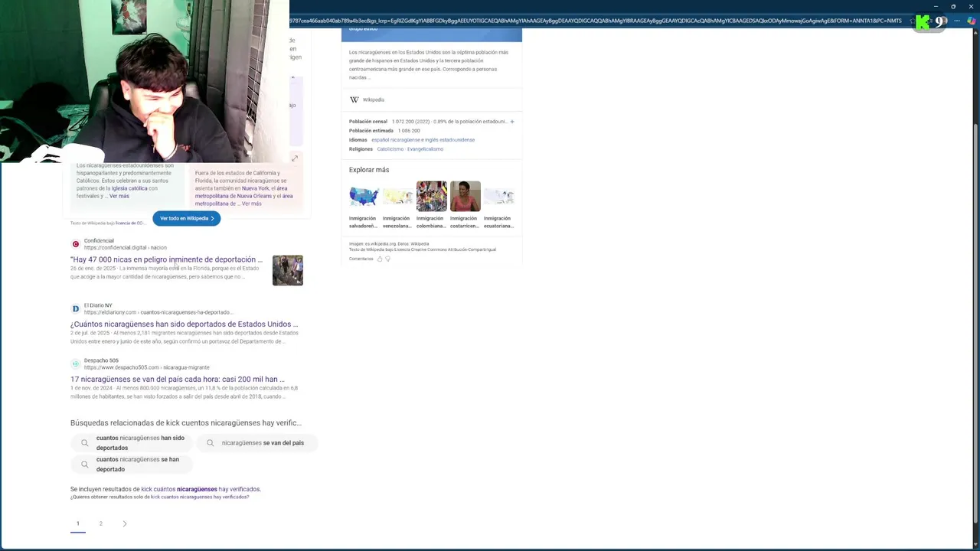This screenshot has height=551, width=980.
Task: Click 'Iglesia católica' link in snippet
Action: [x=129, y=188]
